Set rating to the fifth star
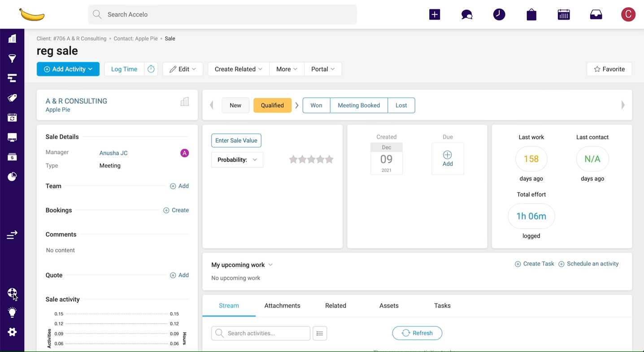644x352 pixels. pos(330,159)
